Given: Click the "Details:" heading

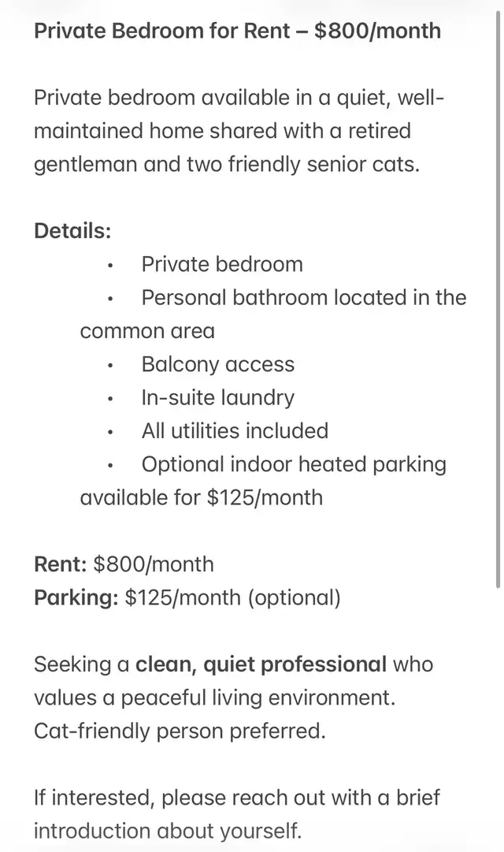Looking at the screenshot, I should click(72, 231).
